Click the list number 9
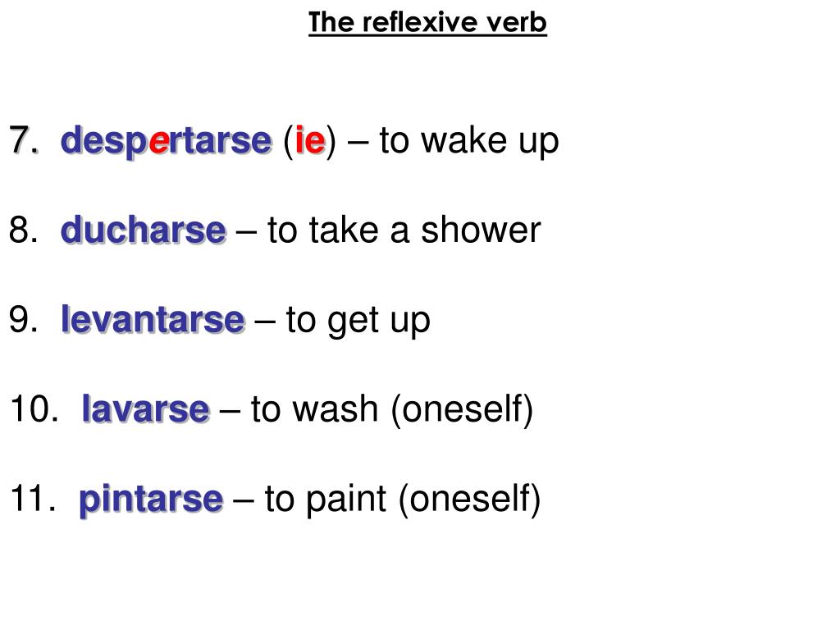840x630 pixels. [x=24, y=320]
